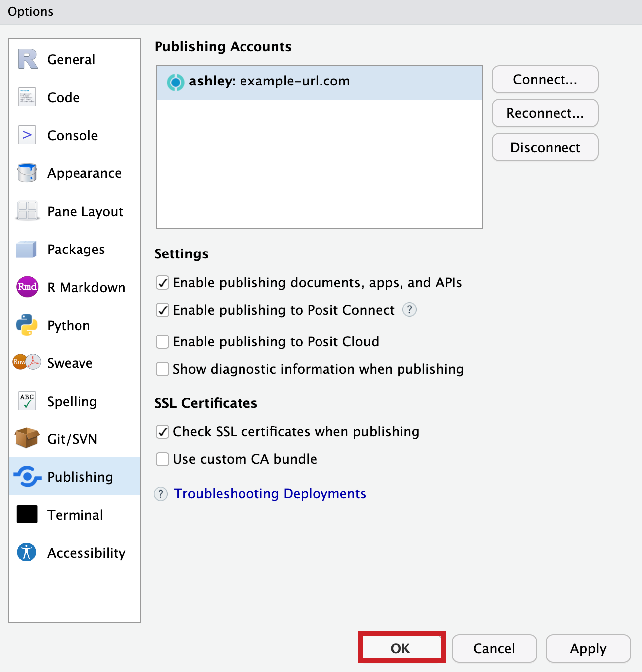Click the Accessibility figure icon
Screen dimensions: 642x672
[x=27, y=552]
